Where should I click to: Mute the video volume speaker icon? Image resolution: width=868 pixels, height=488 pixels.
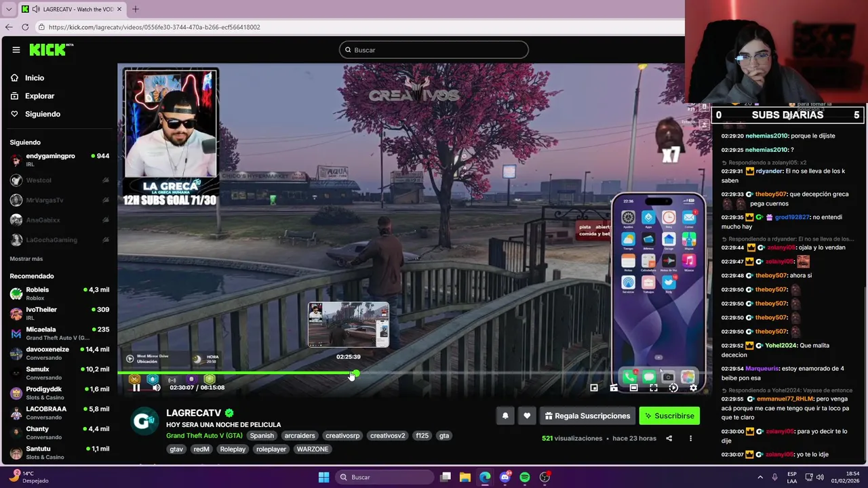click(x=157, y=388)
